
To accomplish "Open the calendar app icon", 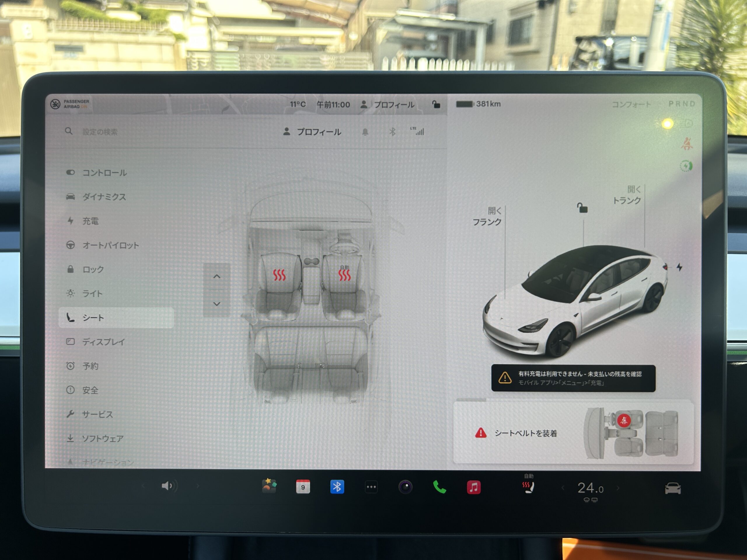I will (x=303, y=487).
